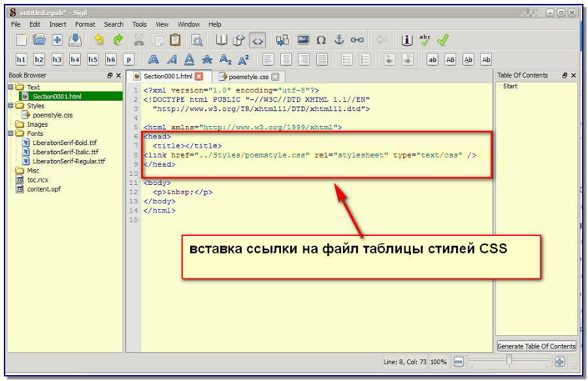Viewport: 588px width, 381px height.
Task: Paste from clipboard icon
Action: [x=175, y=40]
